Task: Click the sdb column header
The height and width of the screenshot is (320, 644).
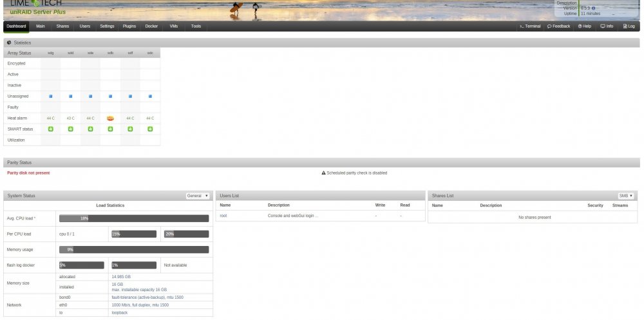Action: coord(110,53)
